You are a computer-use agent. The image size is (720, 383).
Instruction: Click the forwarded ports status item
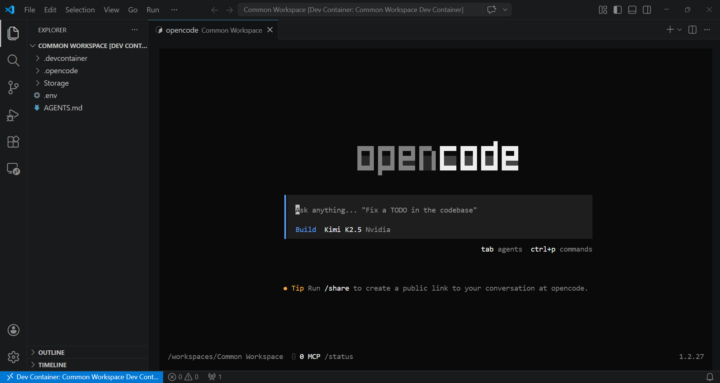pyautogui.click(x=215, y=377)
